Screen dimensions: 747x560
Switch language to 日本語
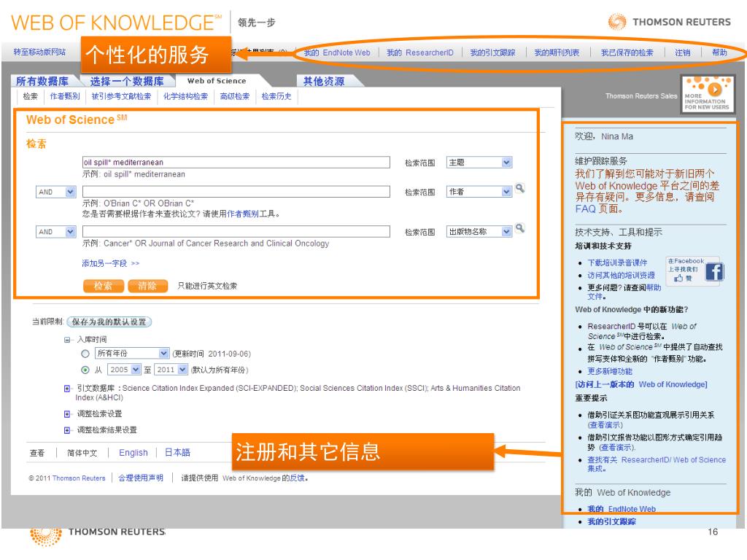click(177, 452)
